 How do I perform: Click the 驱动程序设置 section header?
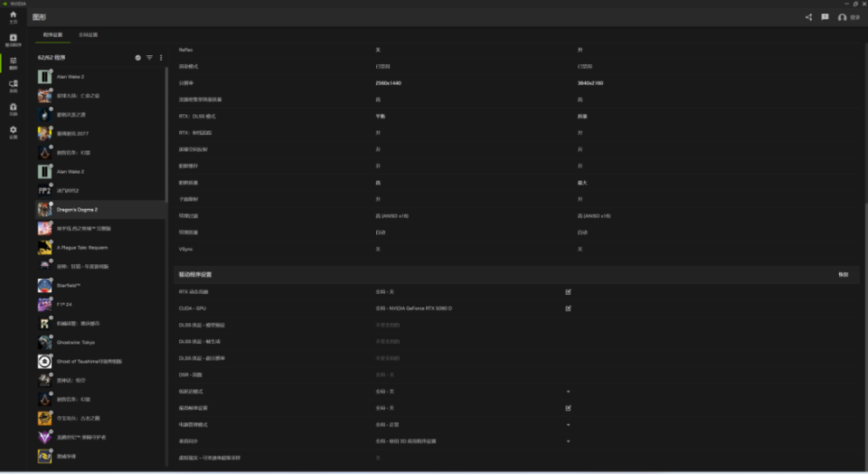[x=195, y=275]
